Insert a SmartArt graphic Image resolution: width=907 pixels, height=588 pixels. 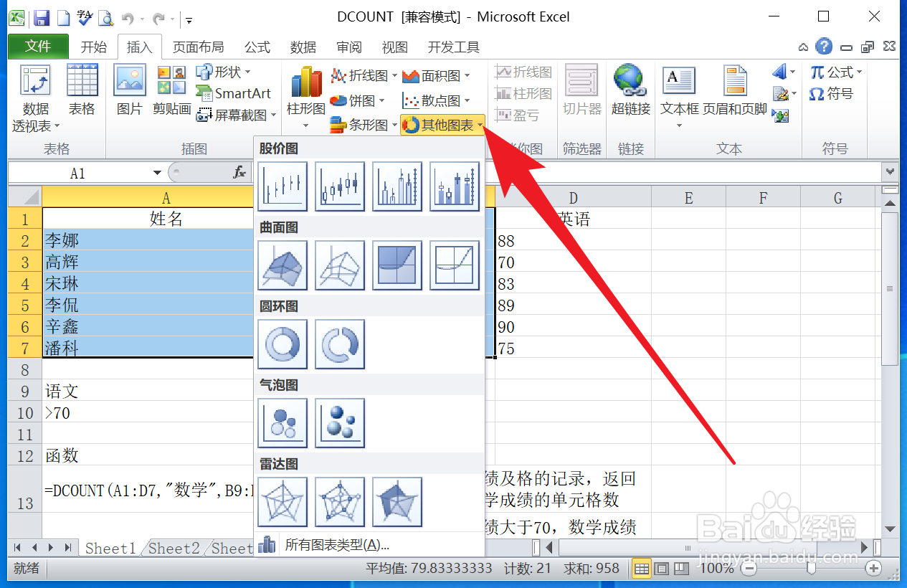coord(234,93)
